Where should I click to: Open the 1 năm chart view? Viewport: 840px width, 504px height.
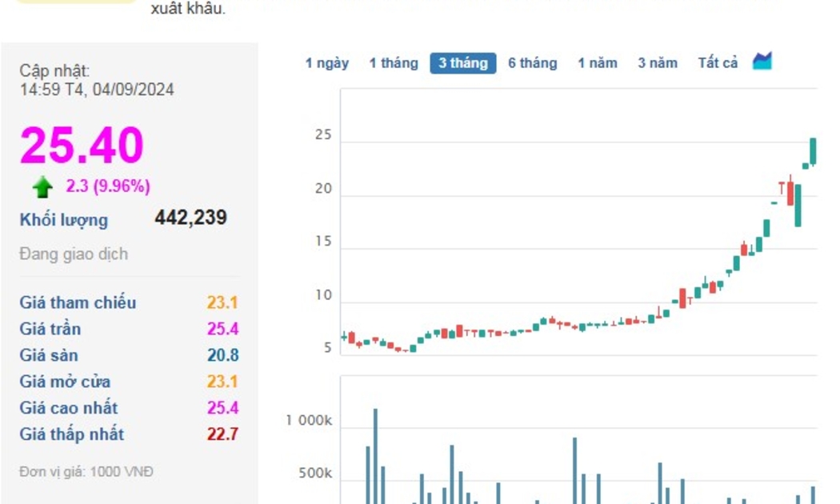tap(598, 63)
